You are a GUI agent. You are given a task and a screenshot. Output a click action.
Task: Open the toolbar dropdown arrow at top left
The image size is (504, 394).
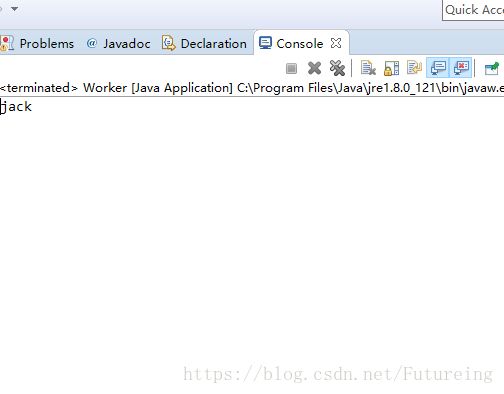(14, 9)
